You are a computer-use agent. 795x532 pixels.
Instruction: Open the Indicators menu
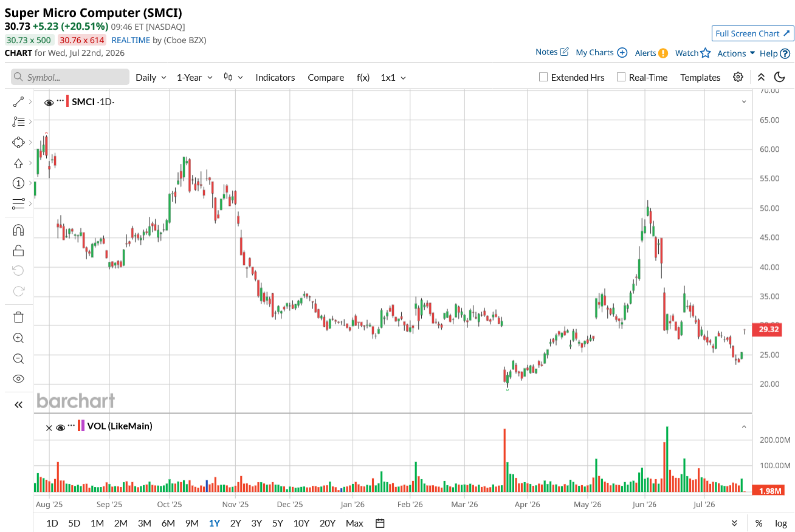click(275, 77)
